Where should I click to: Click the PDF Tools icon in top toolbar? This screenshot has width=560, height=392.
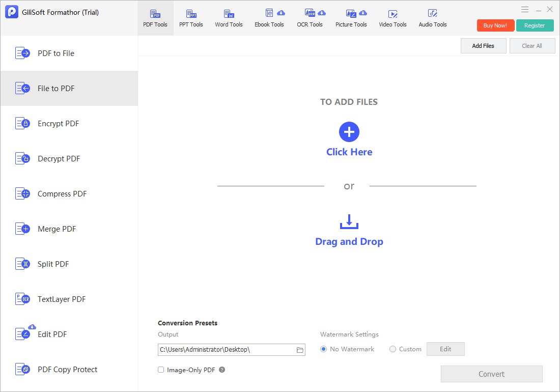[x=155, y=14]
